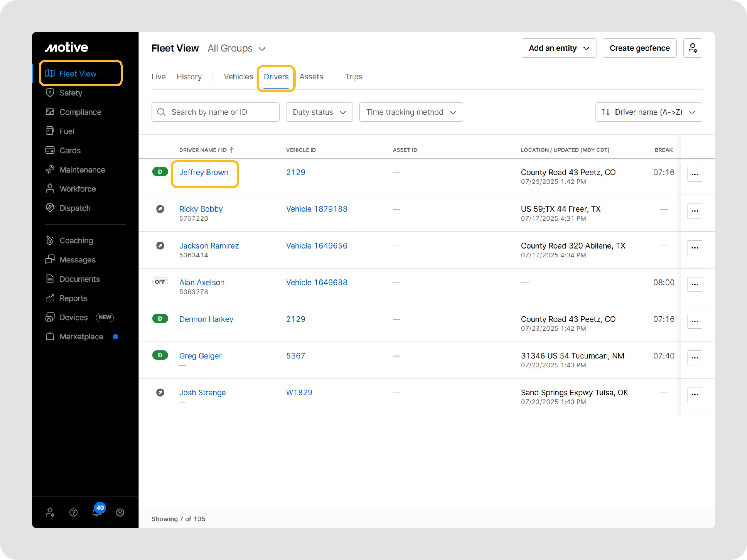Open the Maintenance section in the sidebar
Image resolution: width=747 pixels, height=560 pixels.
click(x=82, y=170)
